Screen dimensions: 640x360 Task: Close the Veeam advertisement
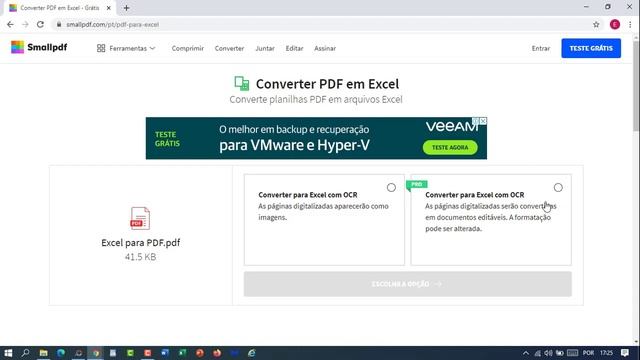(483, 121)
